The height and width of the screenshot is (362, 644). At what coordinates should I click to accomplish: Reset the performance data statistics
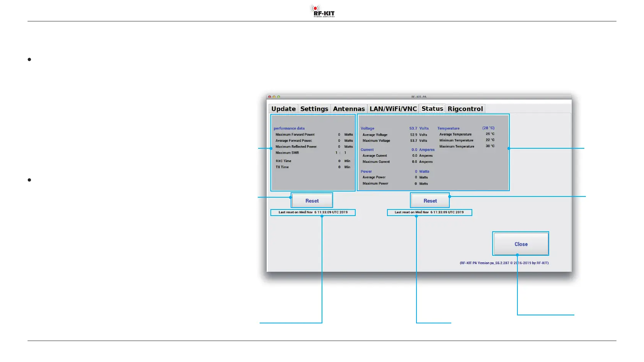(x=312, y=201)
